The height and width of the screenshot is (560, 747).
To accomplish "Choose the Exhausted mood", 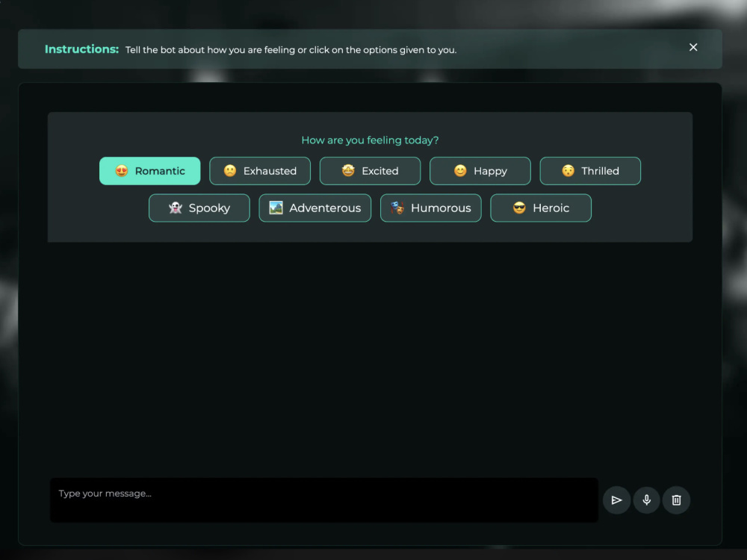I will 260,171.
